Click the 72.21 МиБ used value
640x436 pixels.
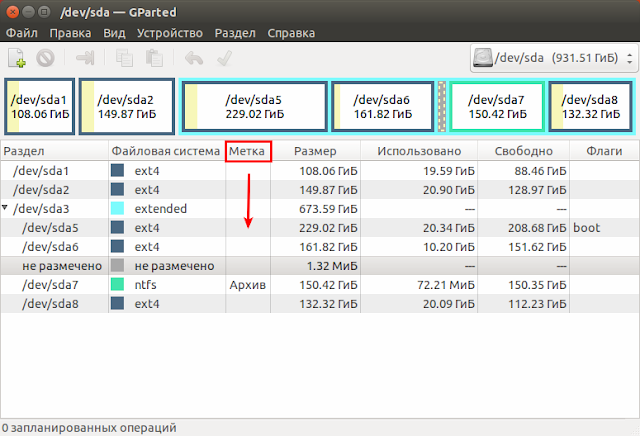pos(446,285)
